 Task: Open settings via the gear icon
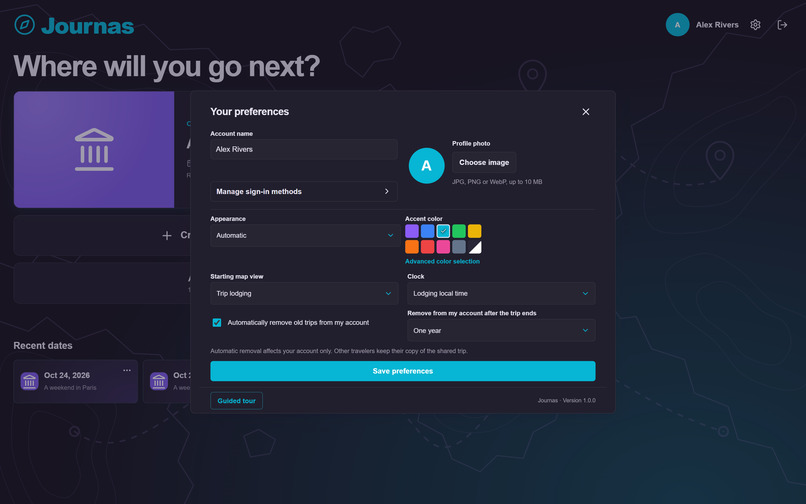[755, 25]
